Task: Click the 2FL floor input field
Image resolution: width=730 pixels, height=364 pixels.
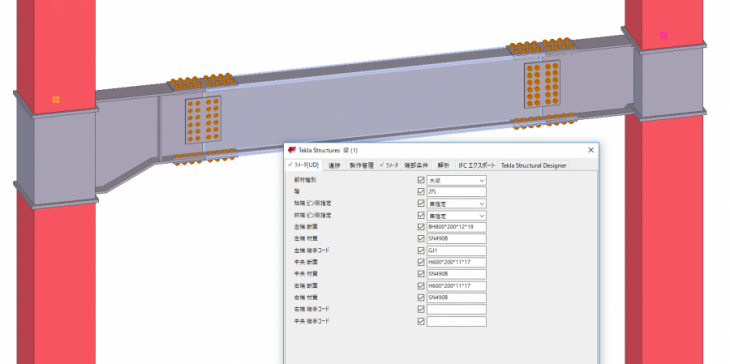Action: tap(457, 192)
